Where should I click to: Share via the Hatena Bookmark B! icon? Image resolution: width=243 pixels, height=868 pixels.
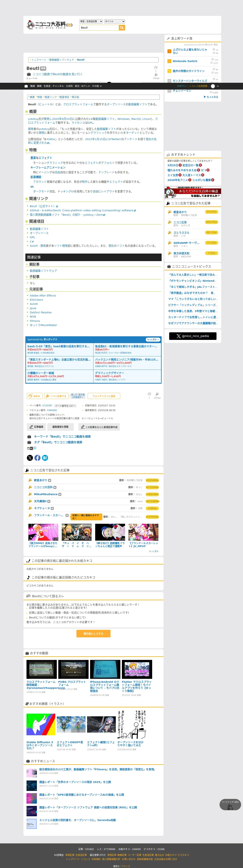(x=45, y=458)
